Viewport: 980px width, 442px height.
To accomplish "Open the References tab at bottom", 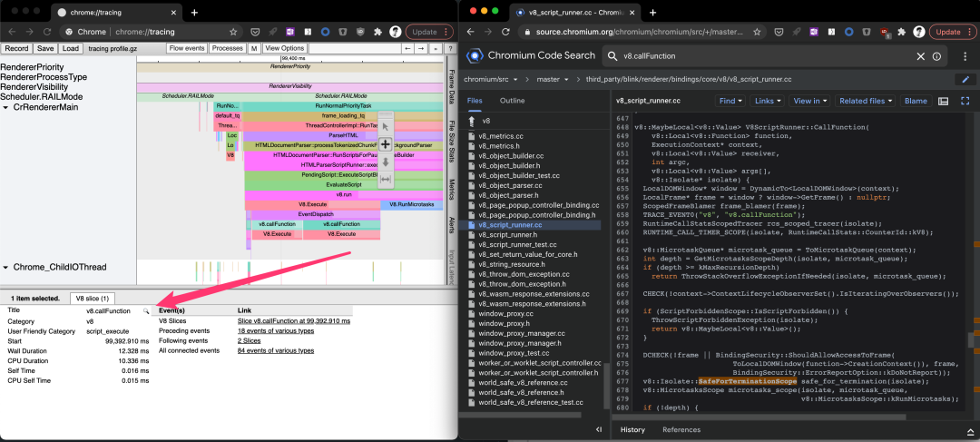I will coord(681,429).
